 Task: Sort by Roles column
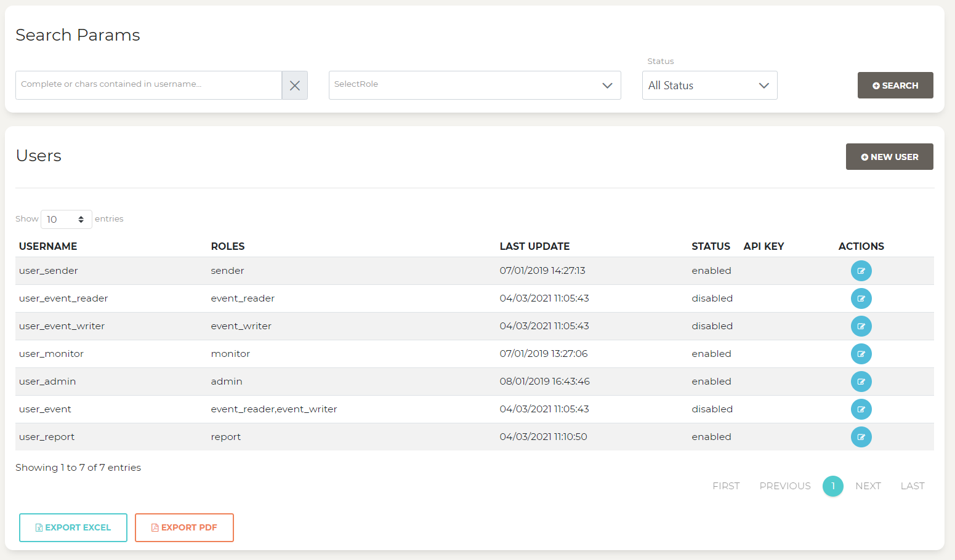(228, 246)
